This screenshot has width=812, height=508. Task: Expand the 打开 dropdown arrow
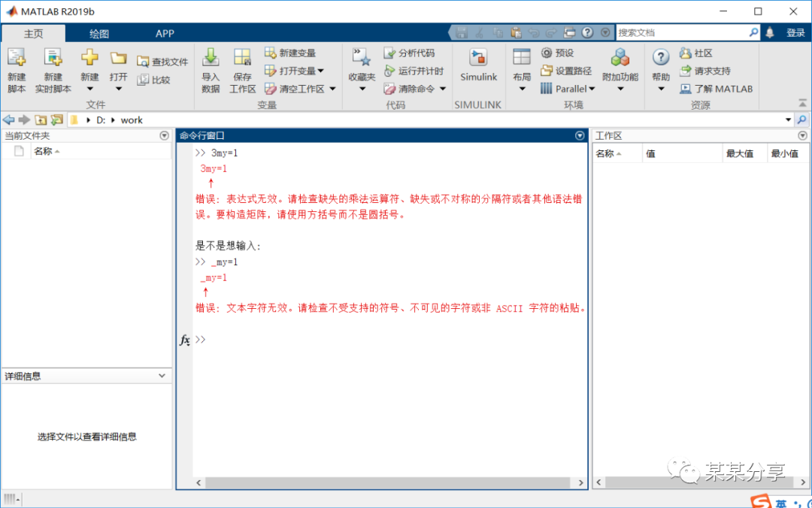118,89
